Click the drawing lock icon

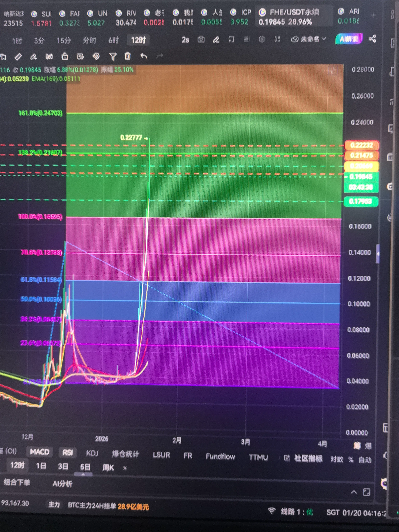(65, 56)
